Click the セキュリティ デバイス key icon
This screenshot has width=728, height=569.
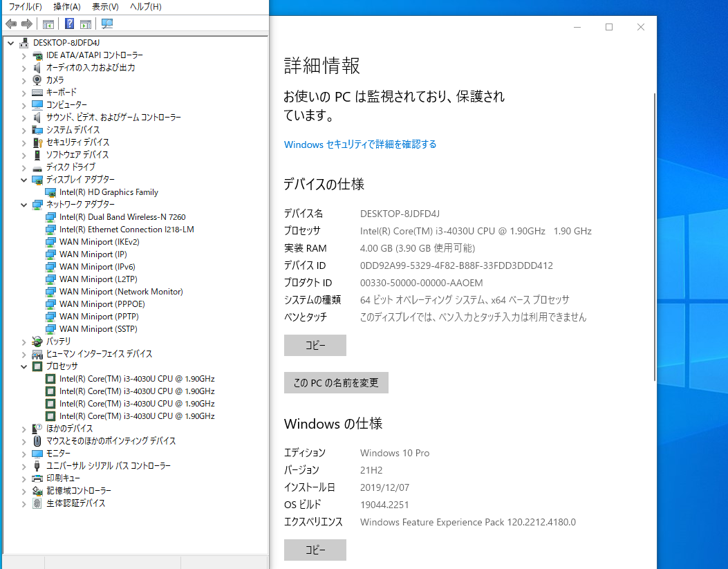pos(37,142)
